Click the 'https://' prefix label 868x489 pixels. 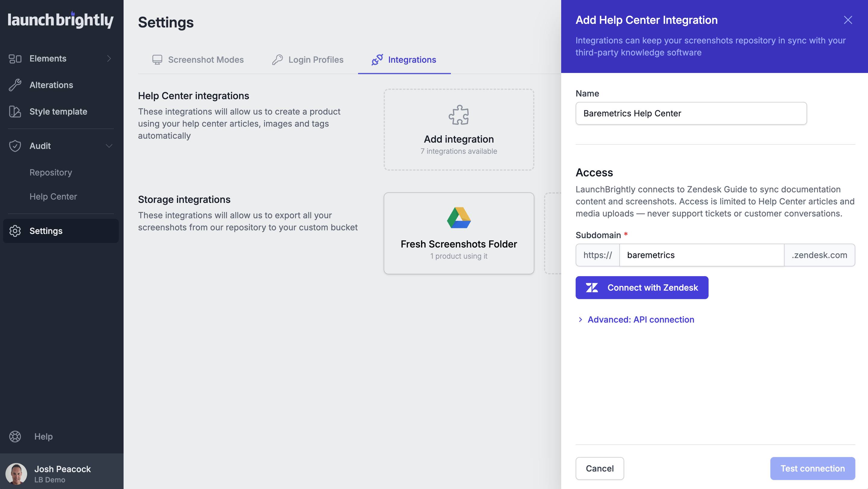(x=597, y=255)
